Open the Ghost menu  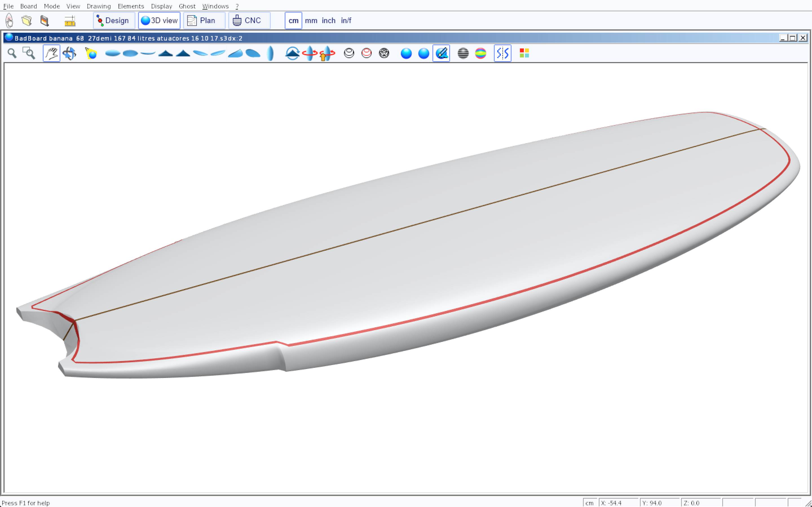coord(187,6)
